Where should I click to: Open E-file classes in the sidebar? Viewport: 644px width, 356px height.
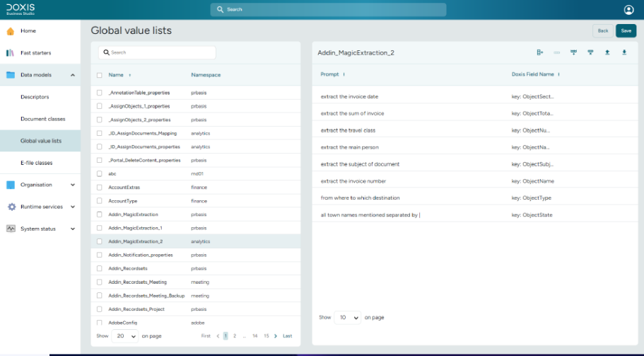[x=37, y=163]
